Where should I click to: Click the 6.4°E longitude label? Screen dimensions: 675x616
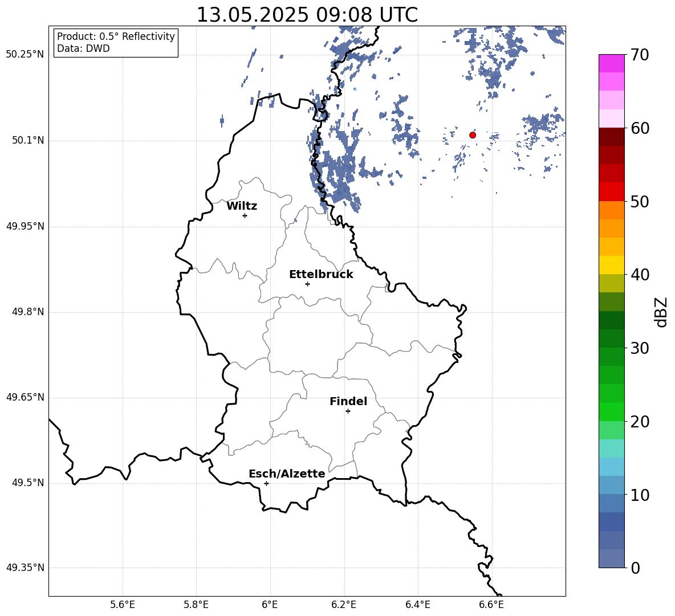tap(417, 605)
